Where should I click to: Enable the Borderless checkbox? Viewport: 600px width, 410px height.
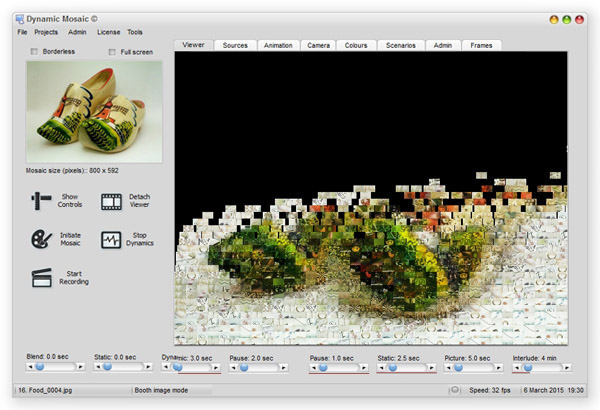tap(35, 51)
